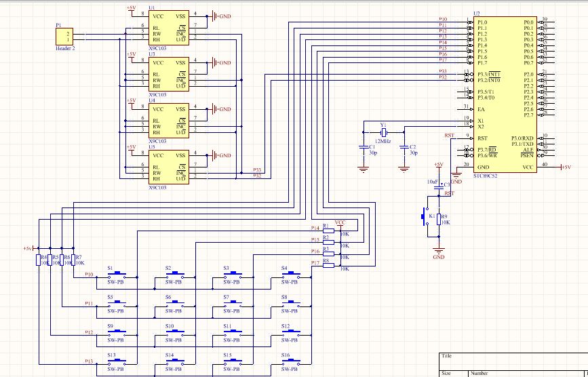The image size is (588, 377).
Task: Select the STC89C52 microcontroller U2
Action: pyautogui.click(x=505, y=95)
